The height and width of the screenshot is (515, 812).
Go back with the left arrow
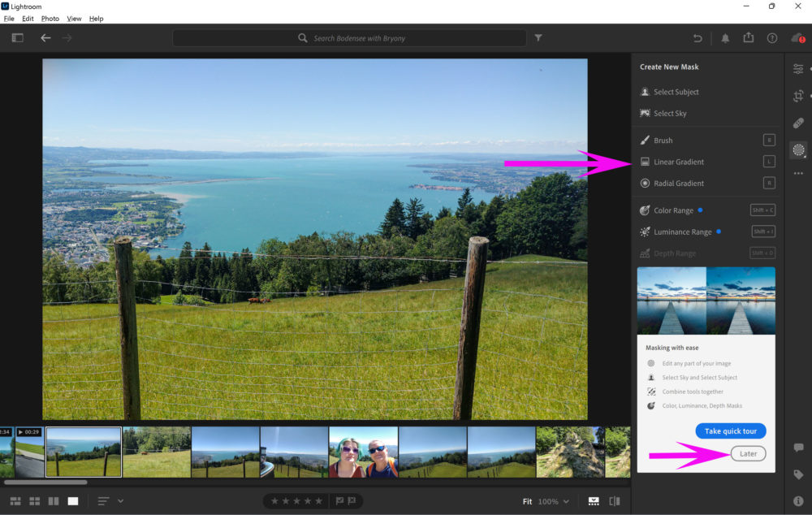click(x=45, y=38)
